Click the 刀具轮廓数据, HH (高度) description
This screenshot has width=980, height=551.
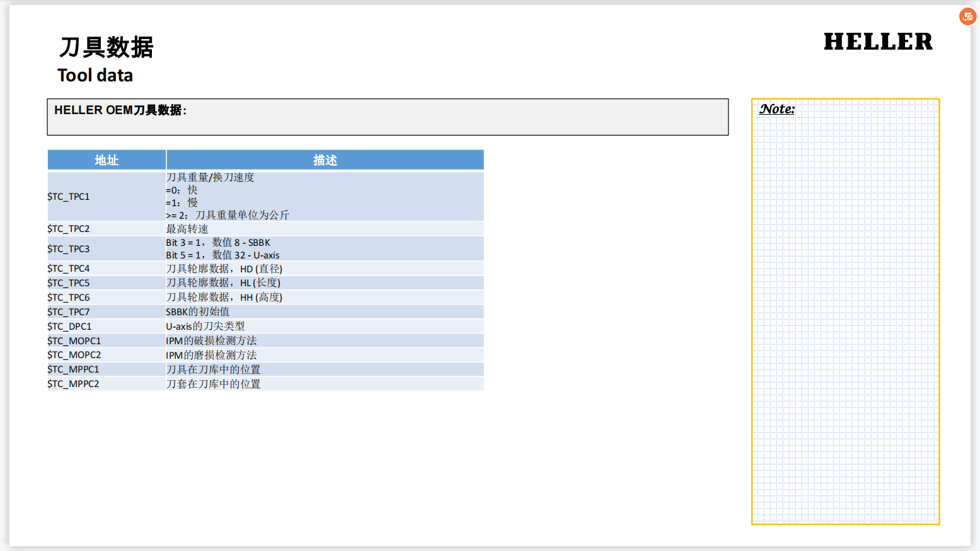224,298
